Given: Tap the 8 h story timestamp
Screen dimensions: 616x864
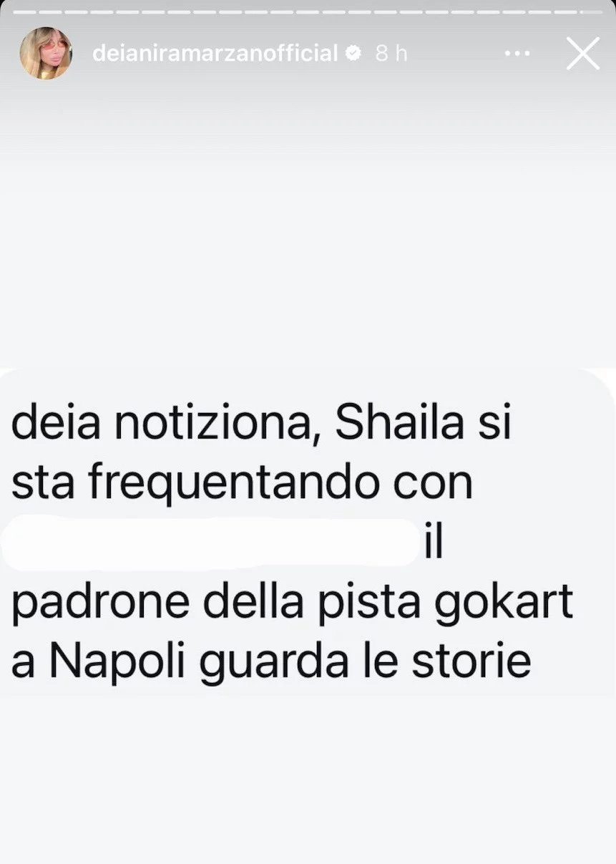Looking at the screenshot, I should [x=391, y=54].
